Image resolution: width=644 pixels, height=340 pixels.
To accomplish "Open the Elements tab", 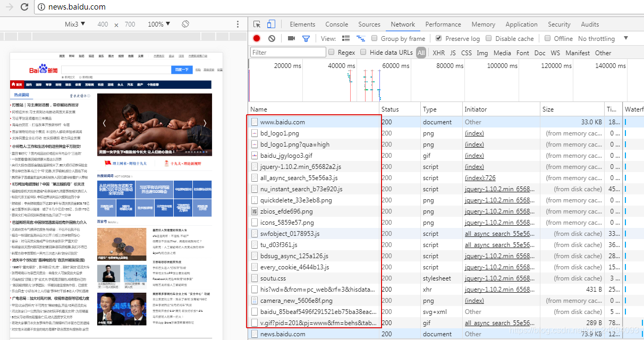I will click(302, 24).
